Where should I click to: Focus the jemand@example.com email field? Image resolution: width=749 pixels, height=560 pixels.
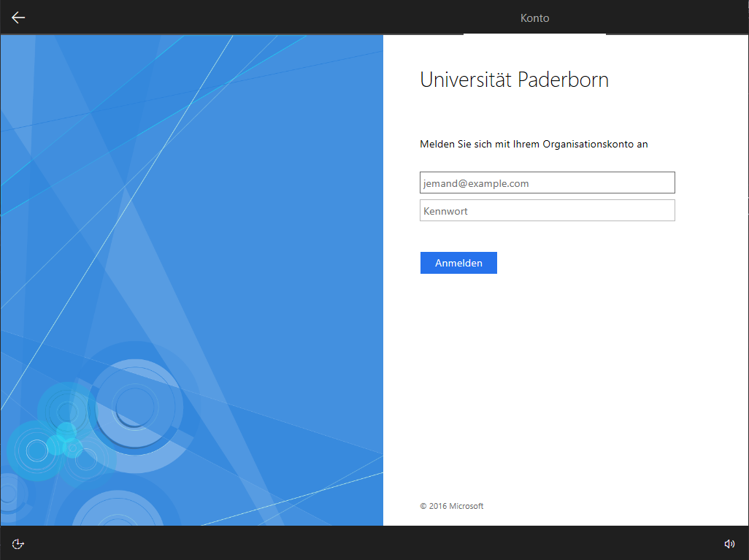click(x=548, y=183)
